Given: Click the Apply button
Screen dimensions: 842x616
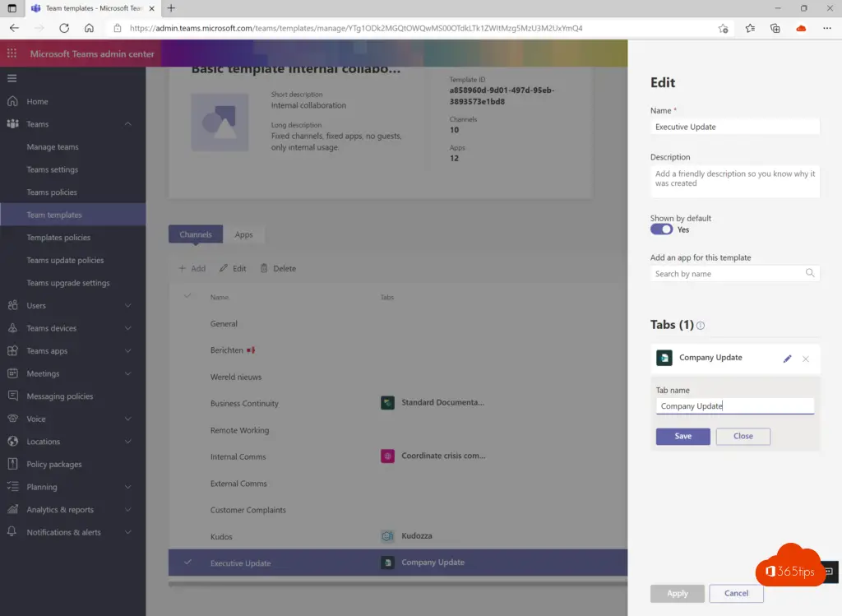Looking at the screenshot, I should pyautogui.click(x=678, y=593).
